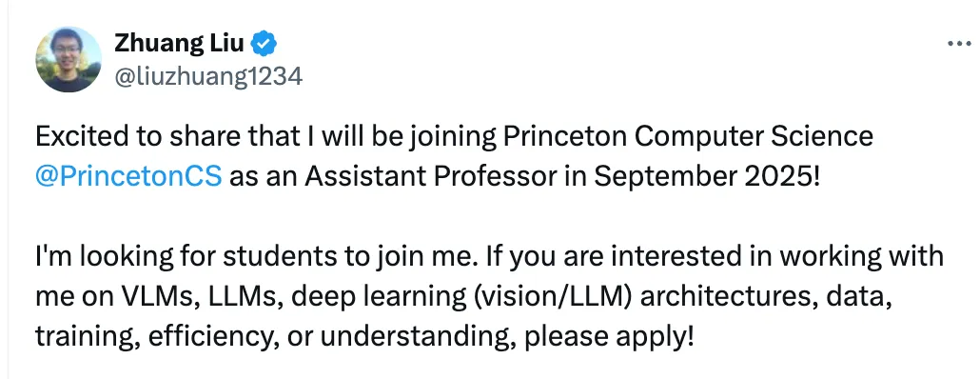Screen dimensions: 980x379
Task: Open Zhuang Liu's profile picture
Action: 69,59
